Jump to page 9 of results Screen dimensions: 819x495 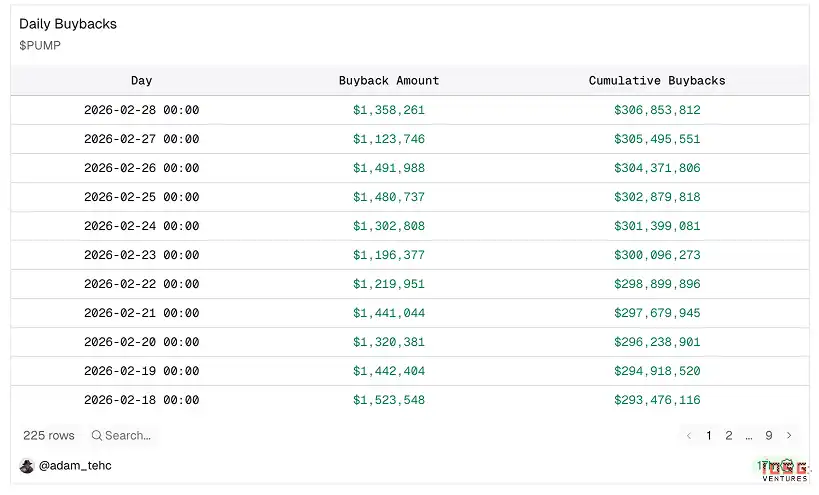click(768, 436)
